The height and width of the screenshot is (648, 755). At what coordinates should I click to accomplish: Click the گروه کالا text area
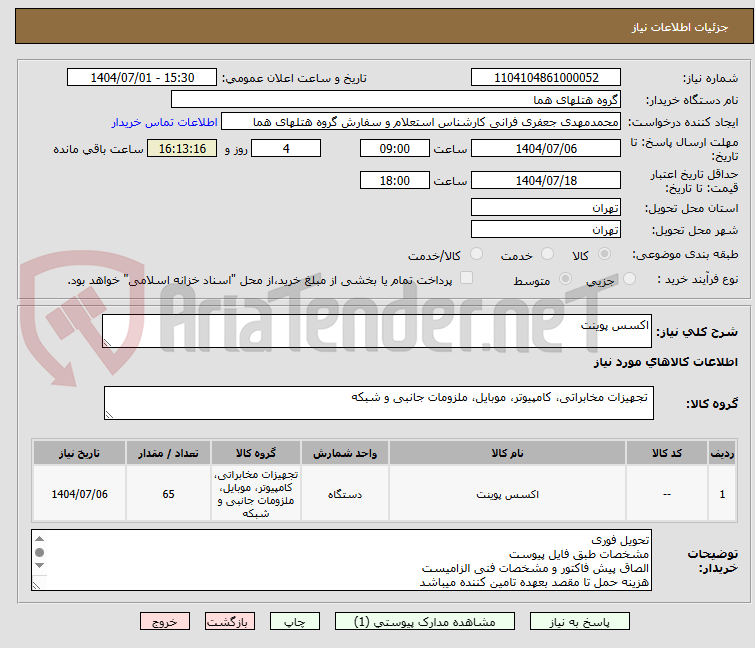click(378, 403)
